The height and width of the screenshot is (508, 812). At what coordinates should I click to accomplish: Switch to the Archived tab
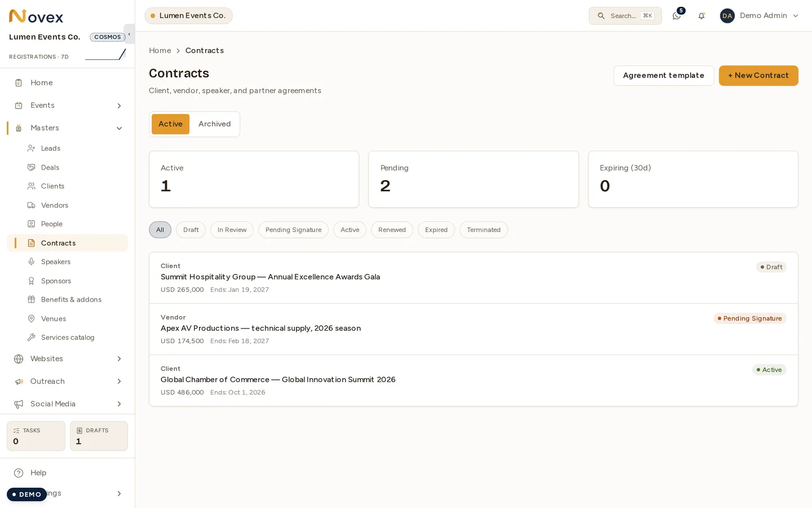[x=214, y=124]
